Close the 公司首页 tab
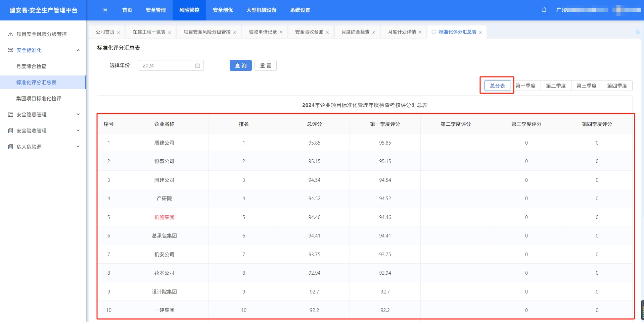The image size is (644, 324). coord(119,32)
